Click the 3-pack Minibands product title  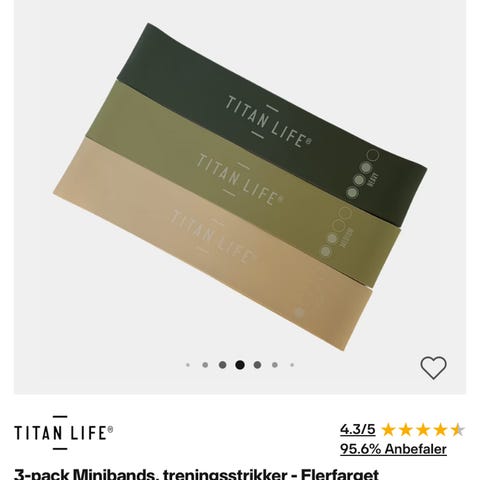click(196, 474)
